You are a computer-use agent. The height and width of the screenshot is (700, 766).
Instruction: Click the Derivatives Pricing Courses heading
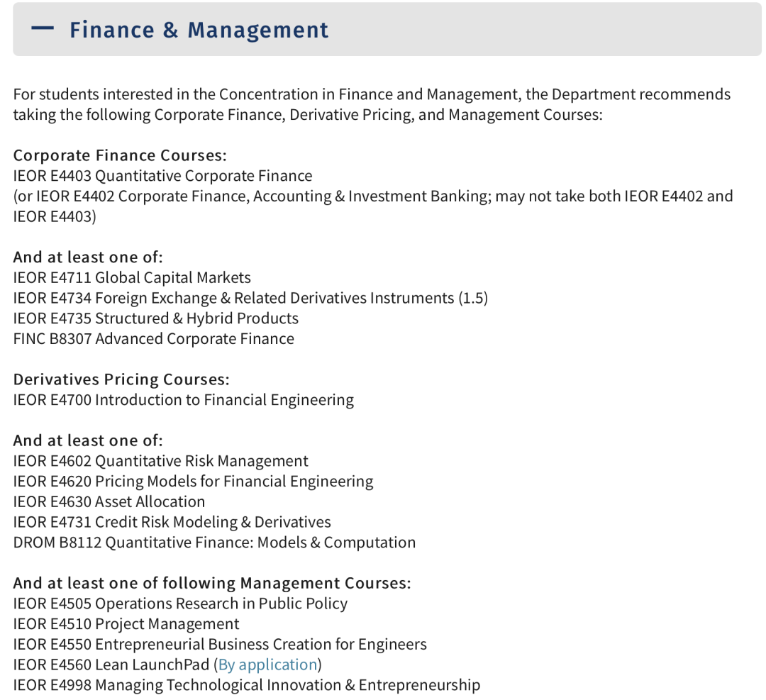coord(121,379)
